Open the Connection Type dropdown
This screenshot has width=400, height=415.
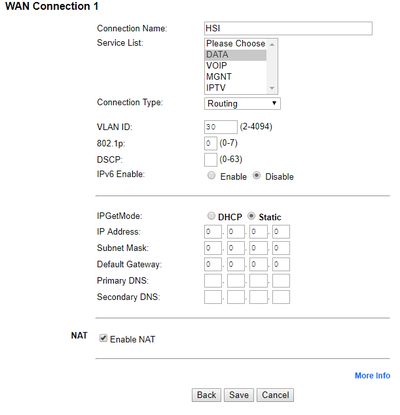pos(242,103)
